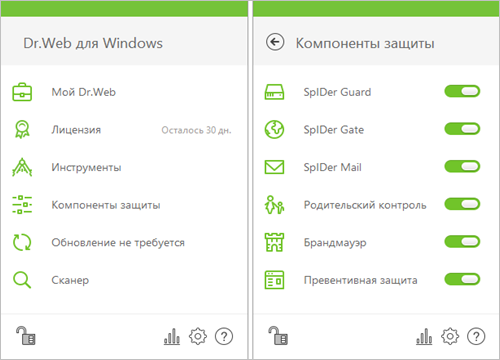Viewport: 500px width, 360px height.
Task: Click the briefcase icon for Мой Dr.Web
Action: [x=22, y=92]
